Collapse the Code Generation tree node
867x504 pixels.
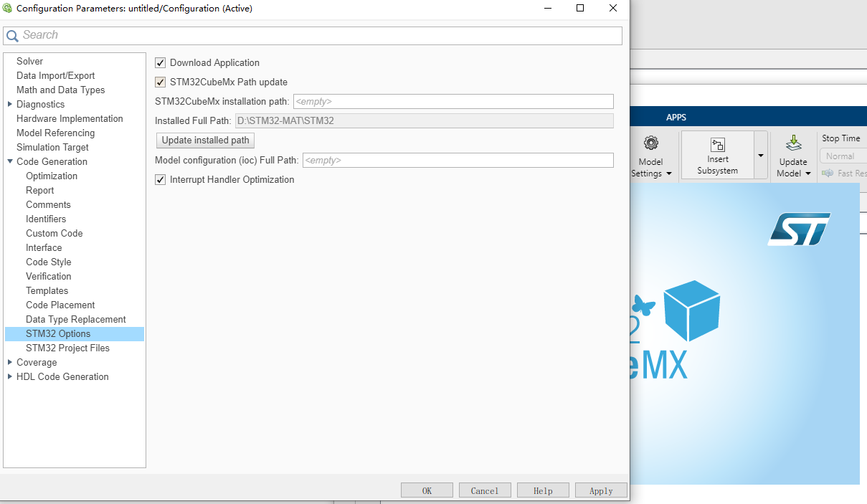pos(9,161)
